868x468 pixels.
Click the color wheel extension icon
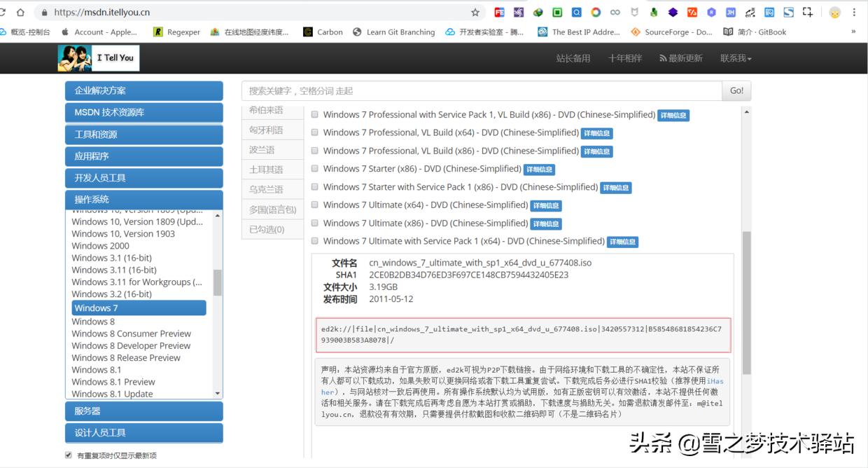click(x=595, y=12)
